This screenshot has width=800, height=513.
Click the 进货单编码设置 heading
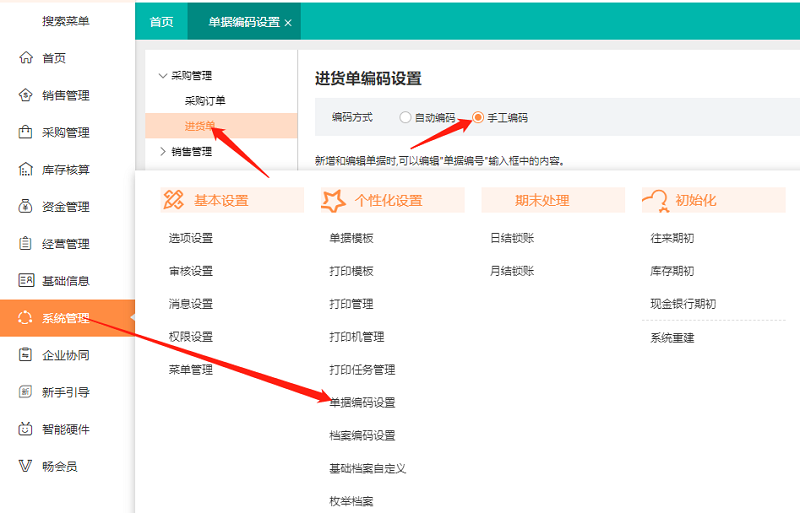pos(368,79)
